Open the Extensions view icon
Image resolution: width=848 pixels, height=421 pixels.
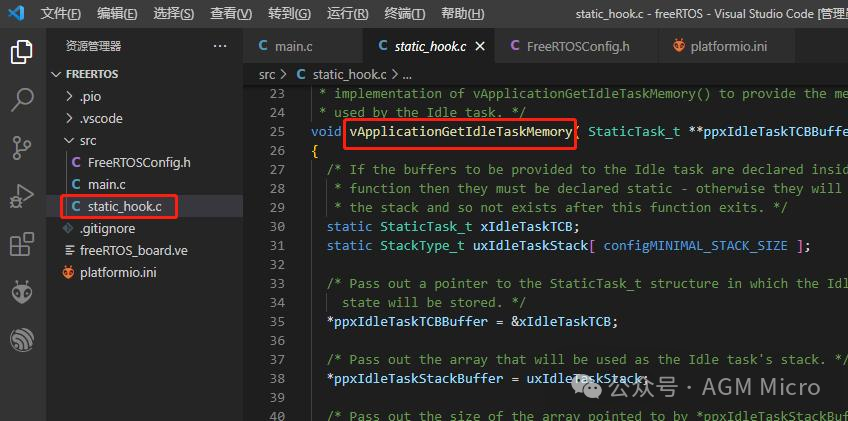click(21, 244)
